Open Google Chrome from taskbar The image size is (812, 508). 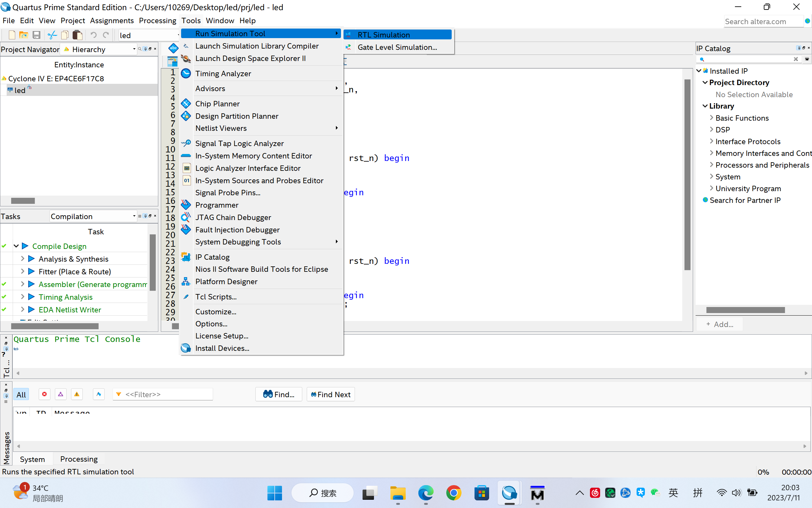point(454,493)
